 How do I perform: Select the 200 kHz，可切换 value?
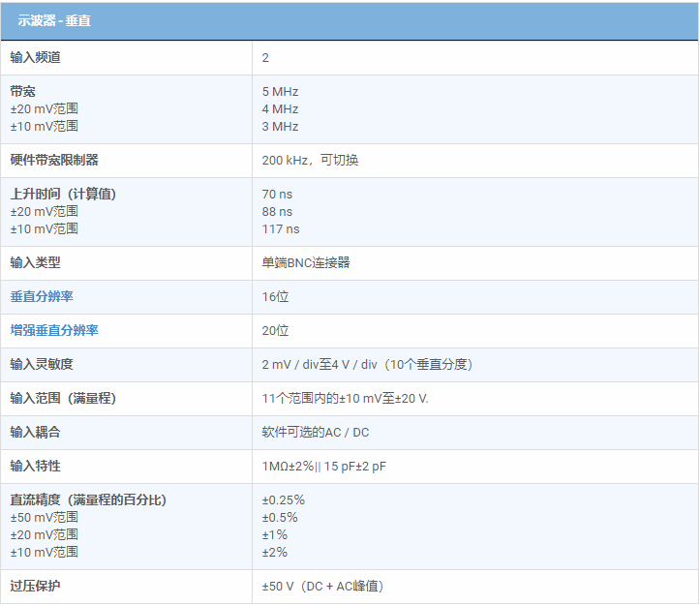[310, 160]
